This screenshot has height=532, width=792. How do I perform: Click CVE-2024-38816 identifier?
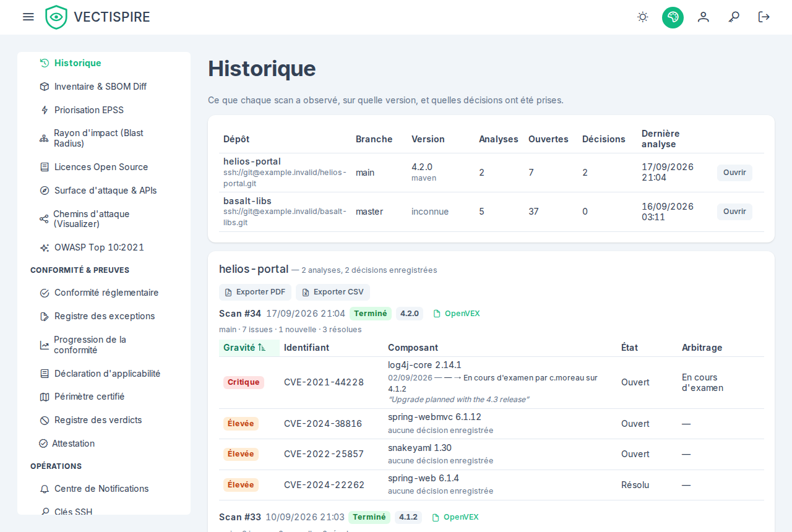pyautogui.click(x=323, y=424)
